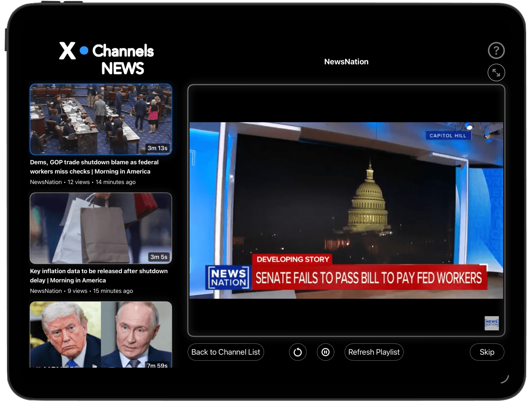Click Refresh Playlist

click(x=374, y=352)
